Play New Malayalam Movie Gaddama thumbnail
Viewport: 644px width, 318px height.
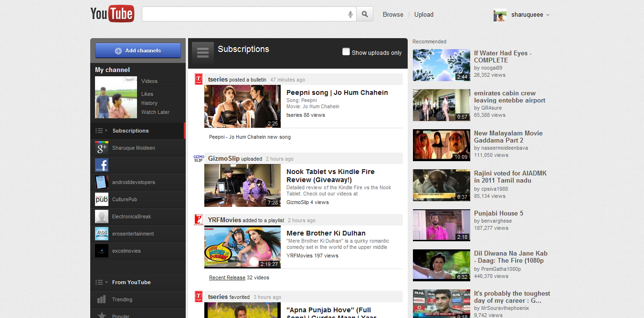click(442, 145)
